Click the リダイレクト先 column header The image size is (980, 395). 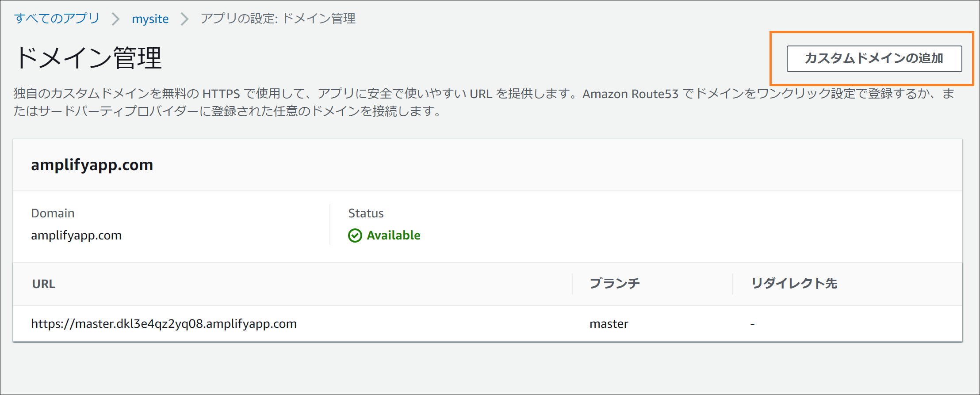pos(794,284)
